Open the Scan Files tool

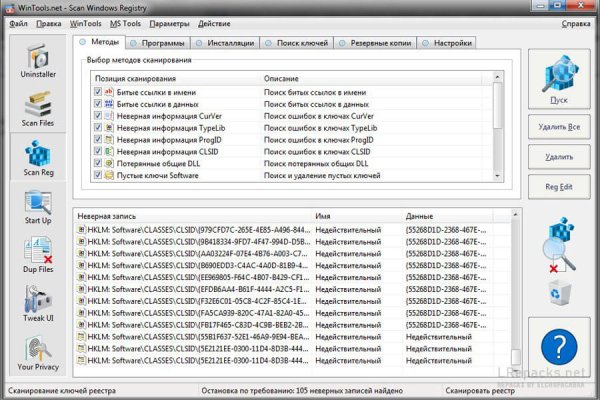38,109
